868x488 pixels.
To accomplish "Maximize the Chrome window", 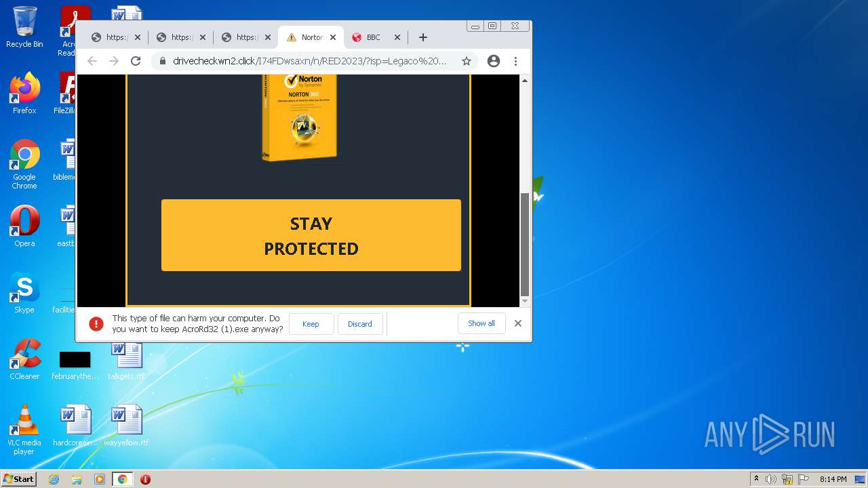I will tap(492, 26).
